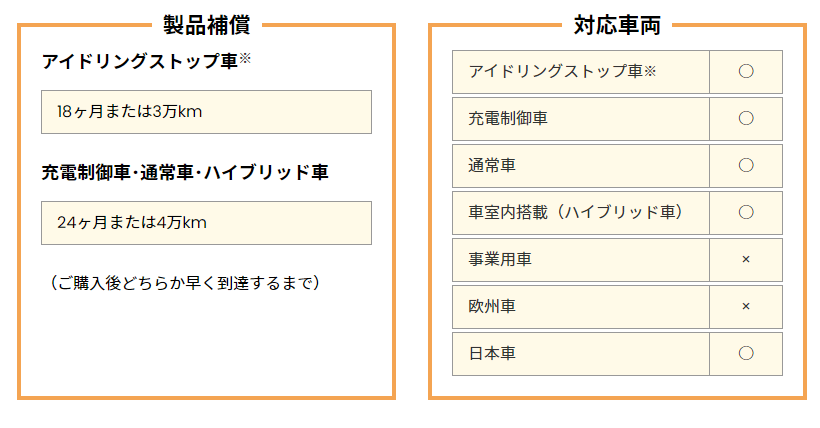Image resolution: width=820 pixels, height=428 pixels.
Task: Click the circle mark for アイドリングストップ車
Action: [745, 71]
